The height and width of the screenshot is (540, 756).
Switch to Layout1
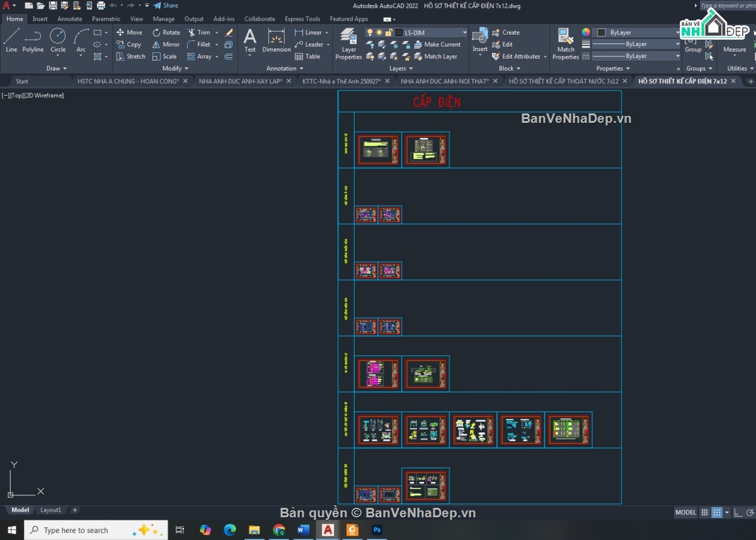pyautogui.click(x=50, y=510)
